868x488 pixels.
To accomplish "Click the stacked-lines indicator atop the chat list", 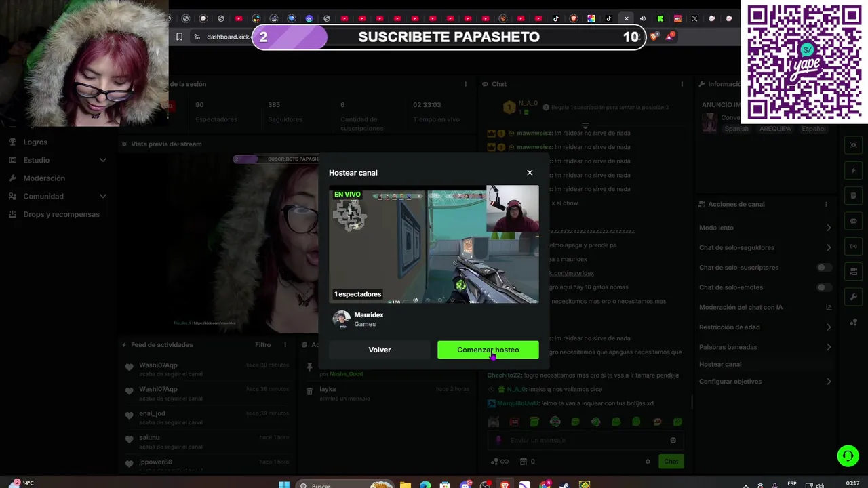I will tap(585, 125).
